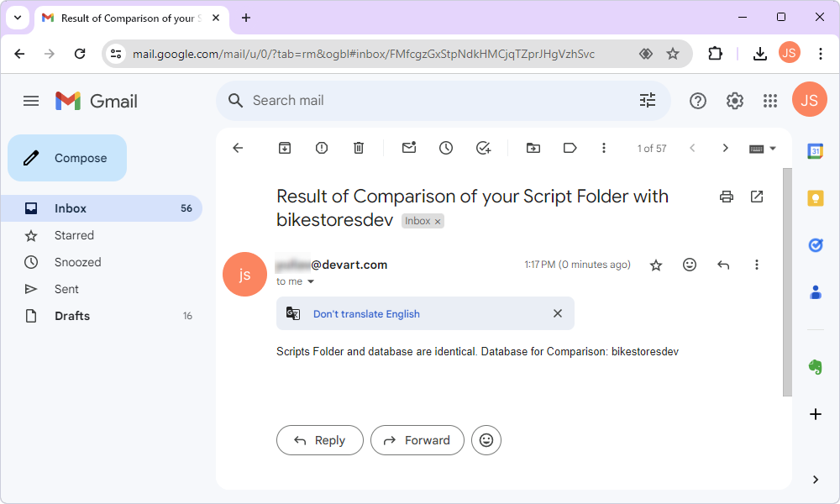
Task: Mark email as unread
Action: point(409,148)
